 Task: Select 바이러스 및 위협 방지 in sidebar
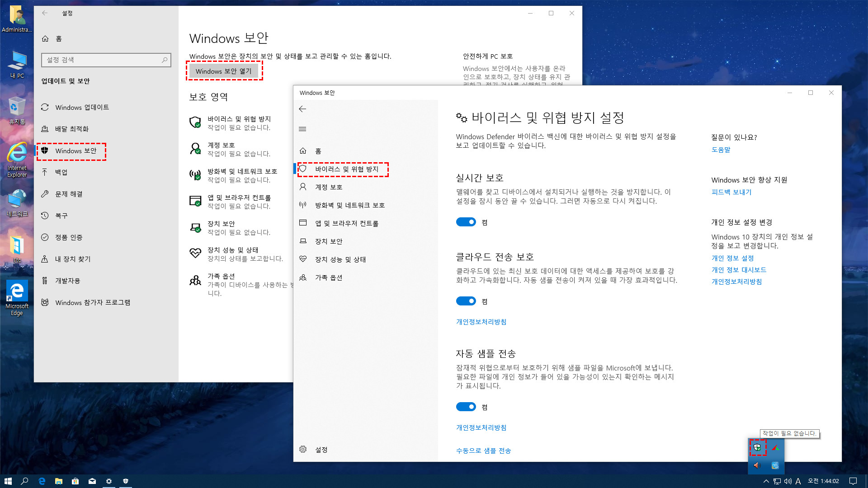[366, 169]
